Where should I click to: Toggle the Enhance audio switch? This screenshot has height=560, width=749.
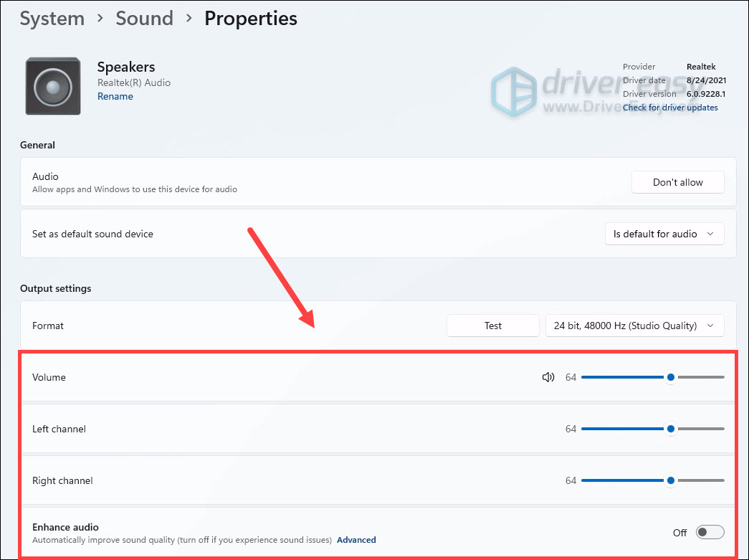pyautogui.click(x=710, y=532)
